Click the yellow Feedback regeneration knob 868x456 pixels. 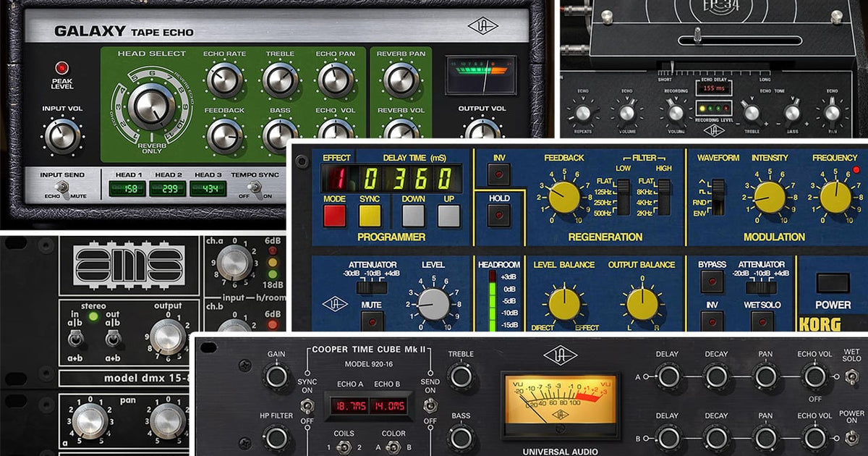tap(564, 197)
